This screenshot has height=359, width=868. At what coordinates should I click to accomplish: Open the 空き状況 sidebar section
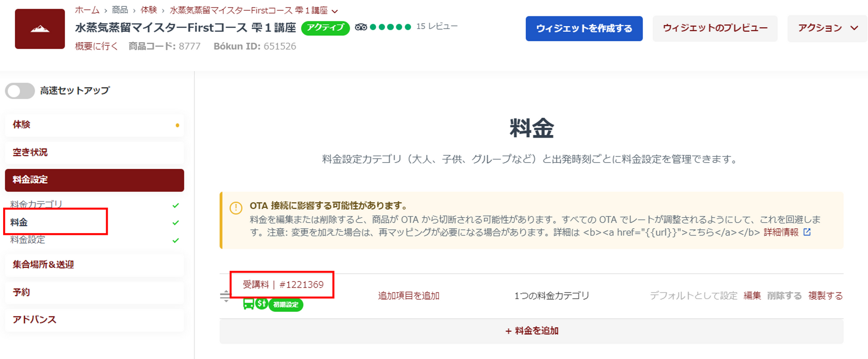pos(94,153)
